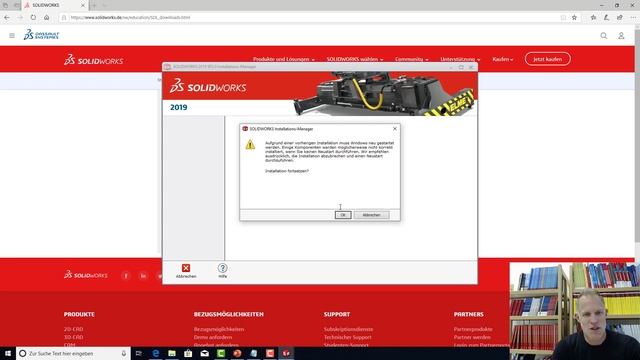Click OK in the restart warning dialog
The width and height of the screenshot is (640, 360).
tap(343, 215)
